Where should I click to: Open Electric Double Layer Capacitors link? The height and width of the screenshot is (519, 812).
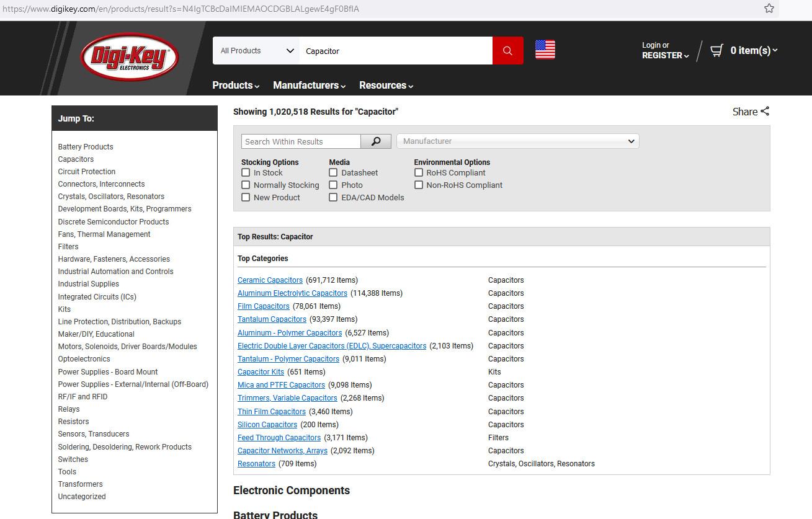(x=332, y=346)
